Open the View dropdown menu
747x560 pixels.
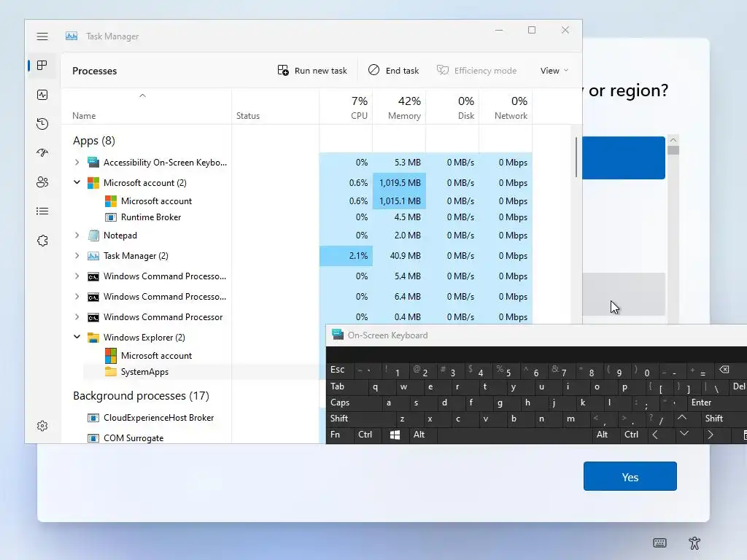(554, 71)
